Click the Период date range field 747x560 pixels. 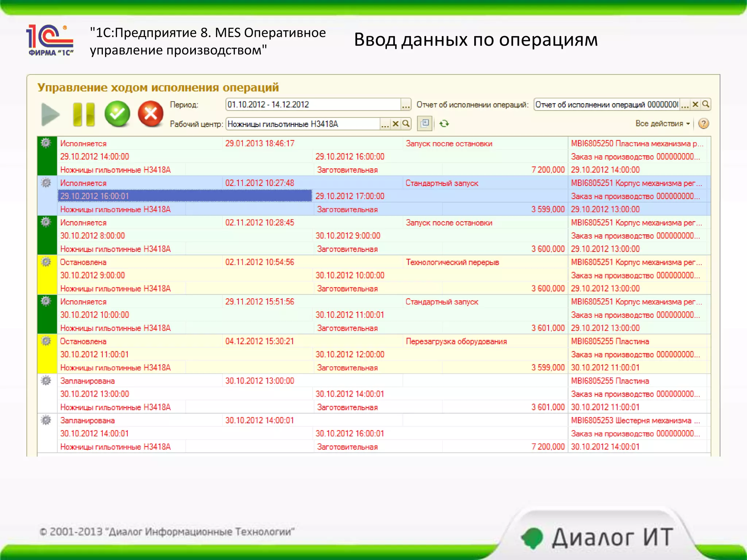313,105
